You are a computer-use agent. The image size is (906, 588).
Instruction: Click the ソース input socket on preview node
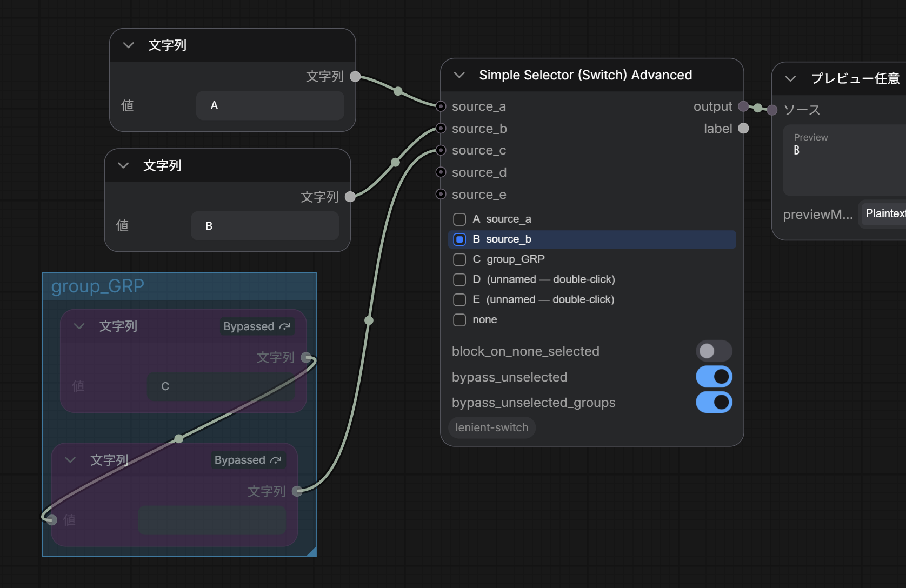point(772,110)
